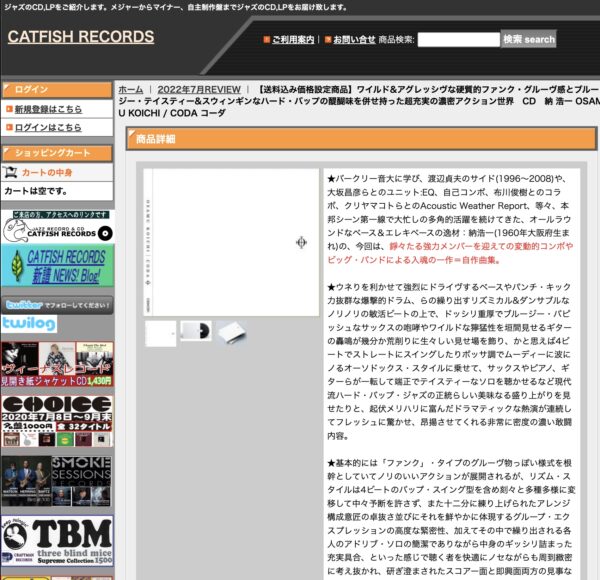Click the shopping cart icon
600x580 pixels.
11,172
